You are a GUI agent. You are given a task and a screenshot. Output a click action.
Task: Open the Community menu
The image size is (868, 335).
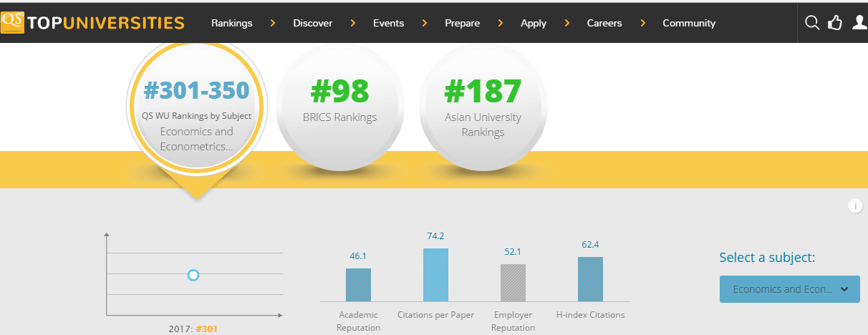[x=688, y=23]
